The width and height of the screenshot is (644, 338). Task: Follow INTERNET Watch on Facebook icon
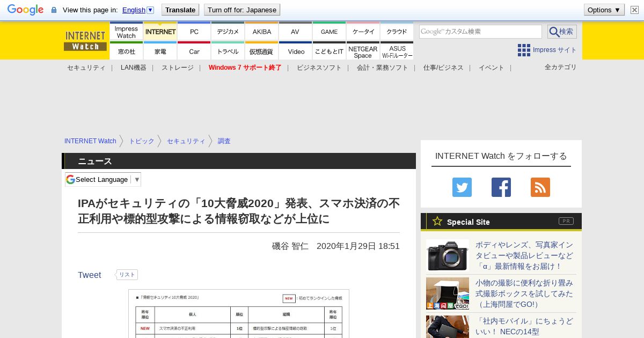click(x=501, y=187)
